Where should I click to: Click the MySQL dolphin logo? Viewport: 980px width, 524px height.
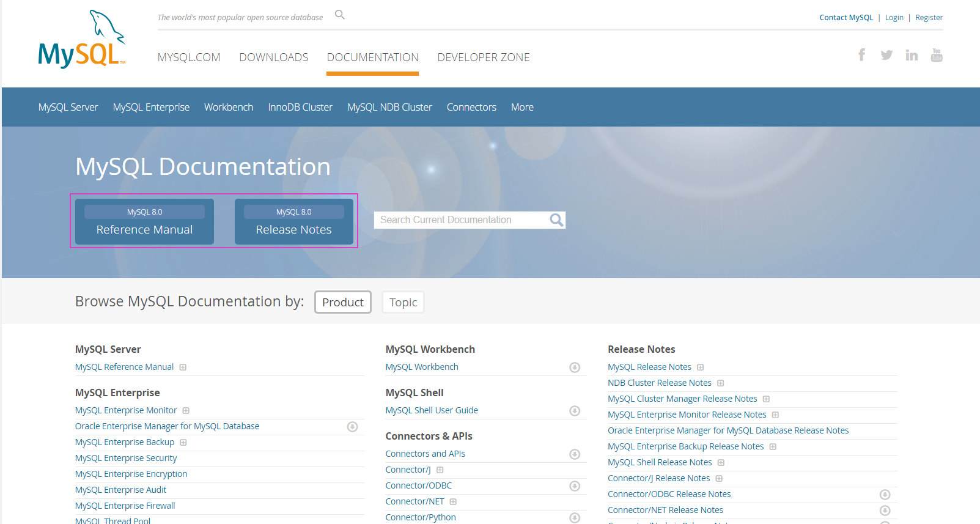point(82,39)
